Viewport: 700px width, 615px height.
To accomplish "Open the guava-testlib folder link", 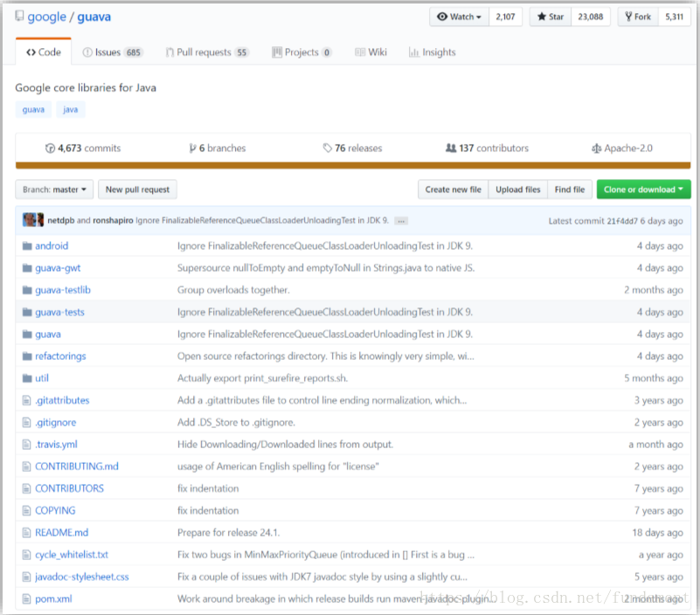I will pyautogui.click(x=63, y=290).
